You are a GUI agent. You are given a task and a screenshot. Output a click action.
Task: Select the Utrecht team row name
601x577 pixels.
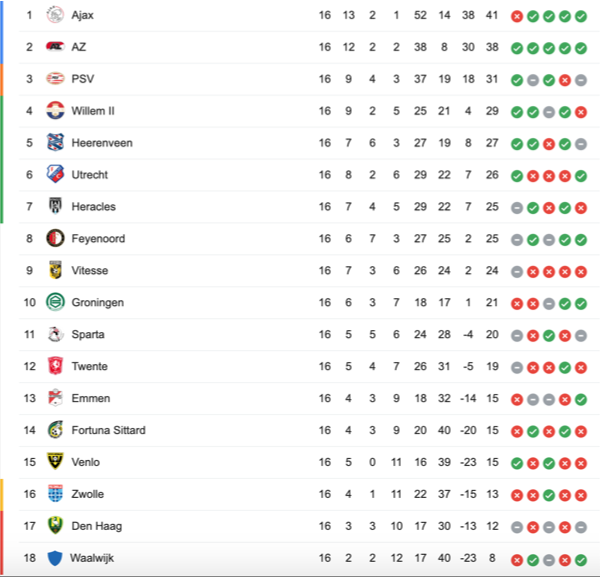tap(90, 175)
